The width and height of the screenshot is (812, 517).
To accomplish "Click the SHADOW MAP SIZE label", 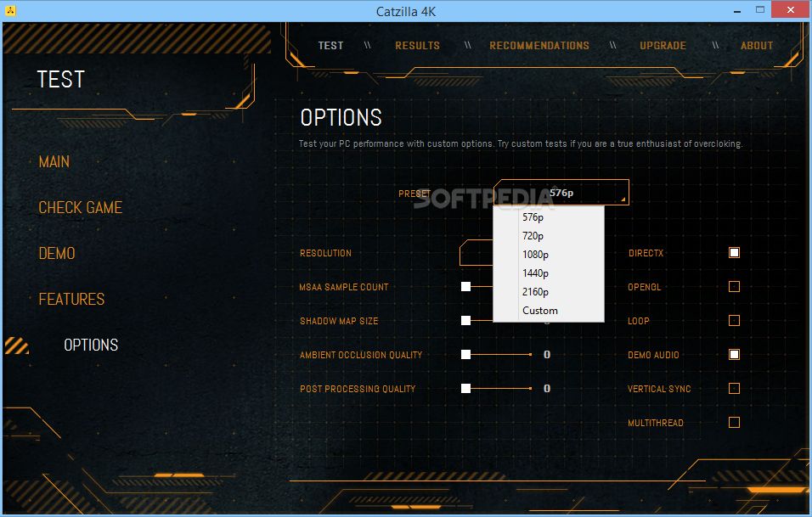I will 339,321.
